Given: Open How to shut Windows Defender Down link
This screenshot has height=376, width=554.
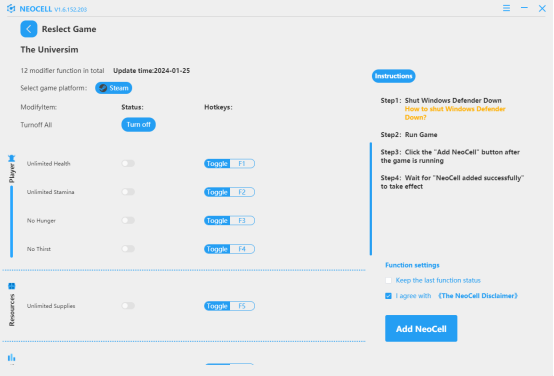Looking at the screenshot, I should click(455, 113).
